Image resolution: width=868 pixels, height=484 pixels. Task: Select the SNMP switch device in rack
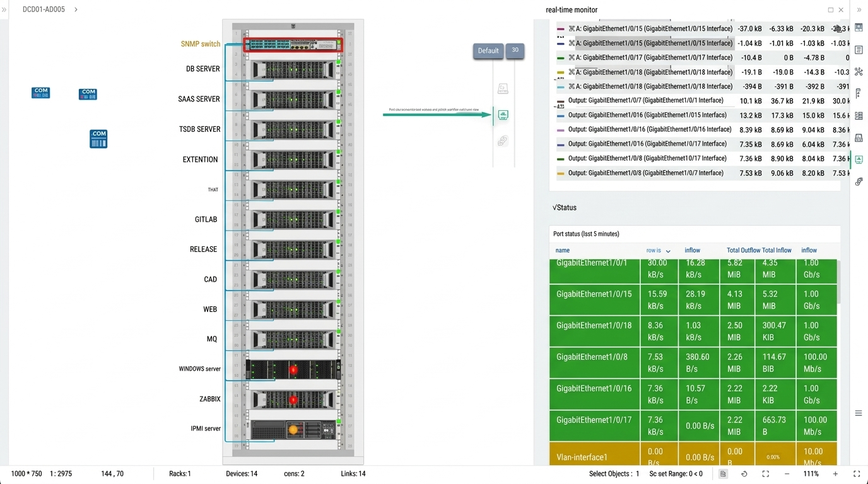(x=293, y=45)
